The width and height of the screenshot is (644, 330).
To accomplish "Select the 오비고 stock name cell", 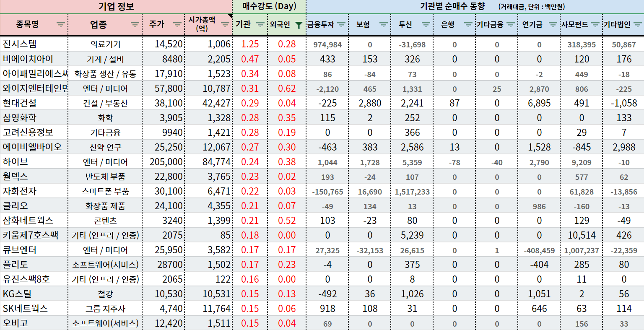I will pyautogui.click(x=34, y=323).
